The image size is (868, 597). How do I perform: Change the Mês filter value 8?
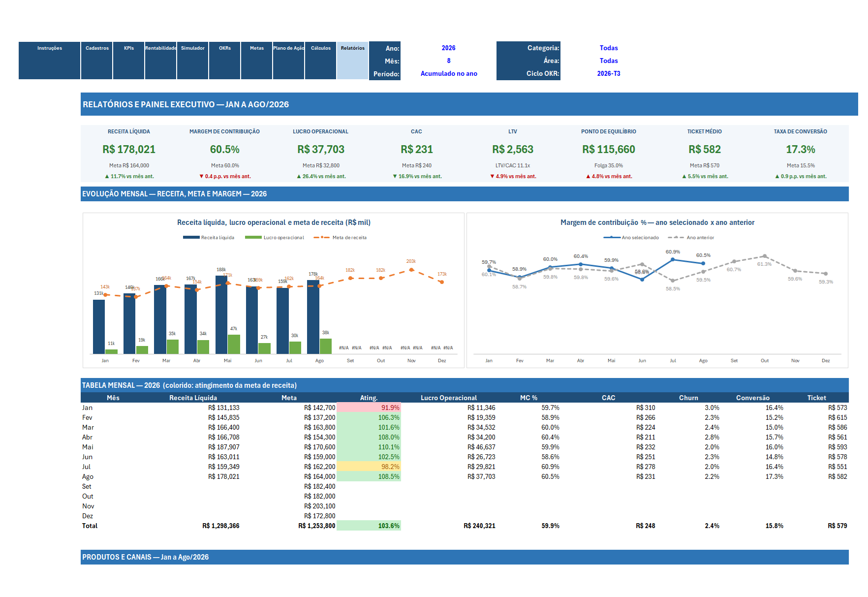(x=448, y=61)
